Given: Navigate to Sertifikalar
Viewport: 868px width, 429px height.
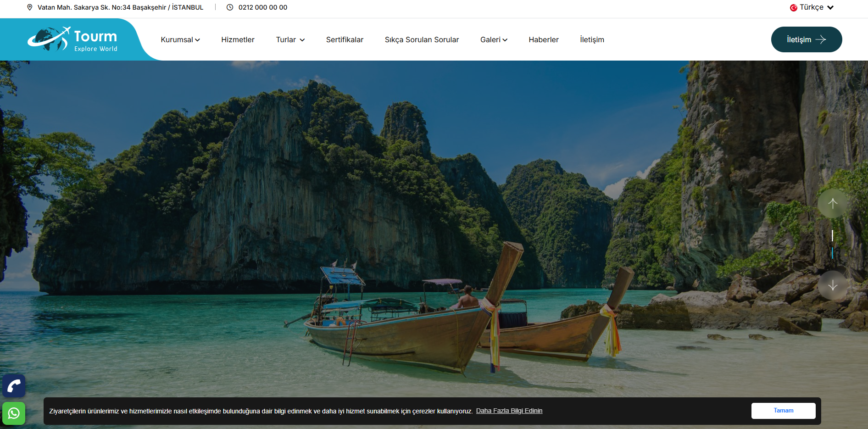Looking at the screenshot, I should (344, 39).
